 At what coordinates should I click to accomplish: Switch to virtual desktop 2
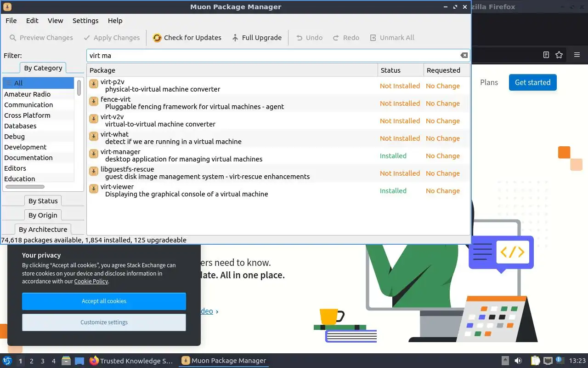point(31,361)
